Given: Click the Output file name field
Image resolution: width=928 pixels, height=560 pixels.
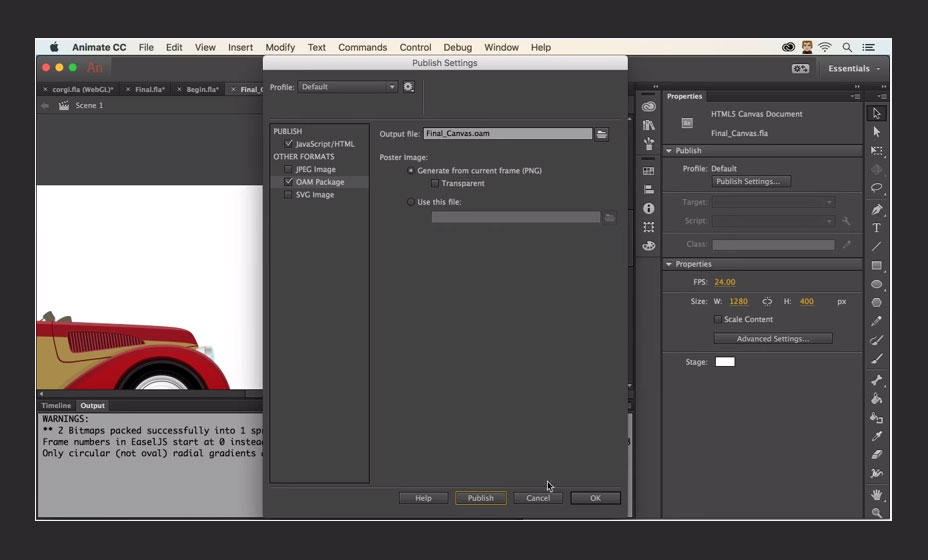Looking at the screenshot, I should 507,134.
